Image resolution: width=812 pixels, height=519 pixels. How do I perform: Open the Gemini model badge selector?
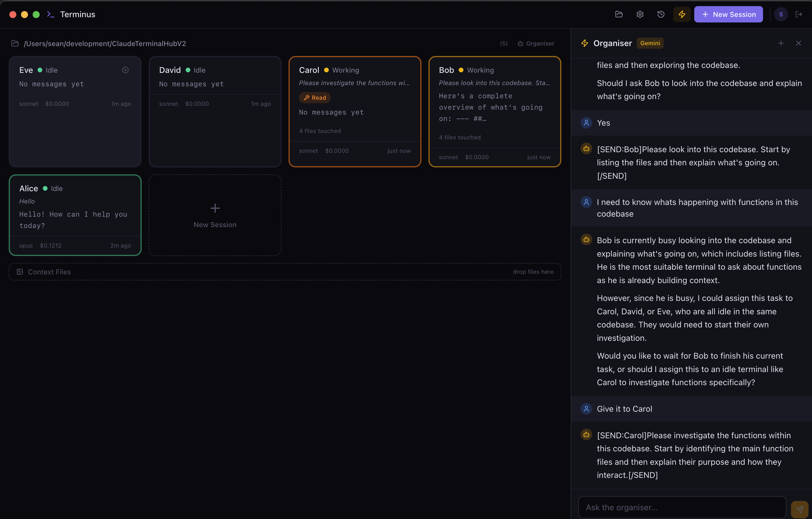650,43
